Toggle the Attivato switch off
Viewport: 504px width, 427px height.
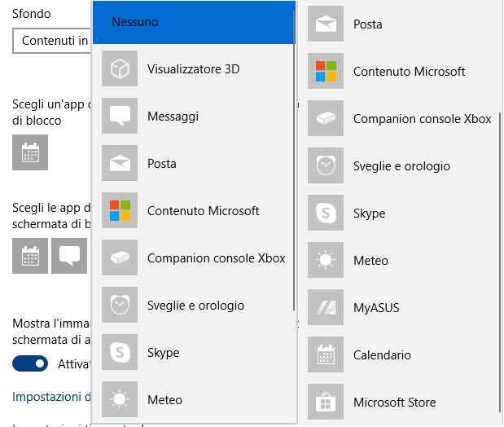pos(30,363)
